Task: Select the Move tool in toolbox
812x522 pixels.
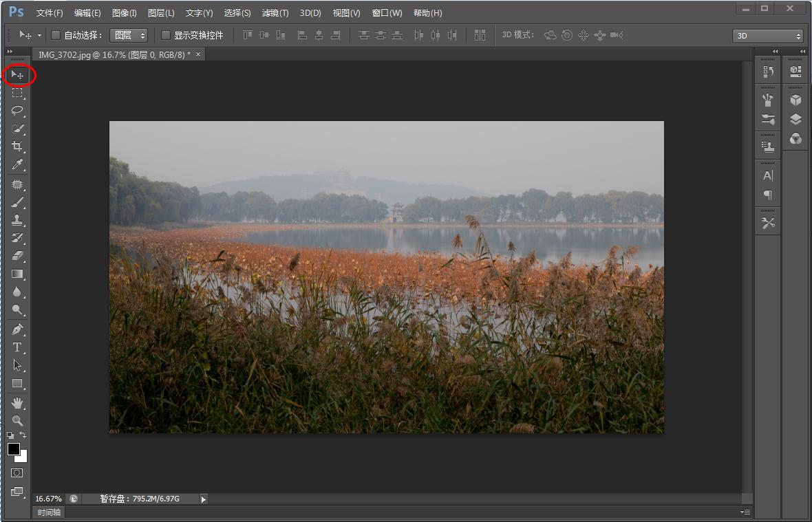Action: click(x=18, y=74)
